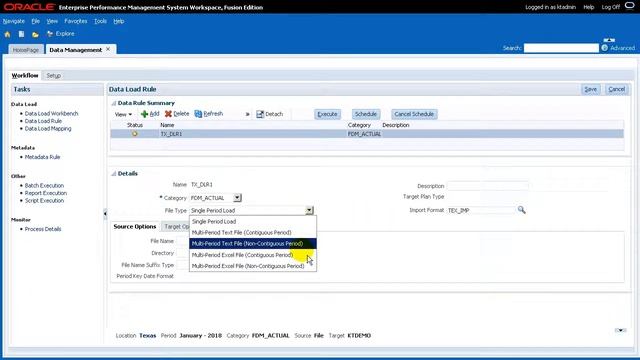This screenshot has height=360, width=640.
Task: Select Multi-Period Excel File (Non-Contiguous Period)
Action: tap(253, 266)
